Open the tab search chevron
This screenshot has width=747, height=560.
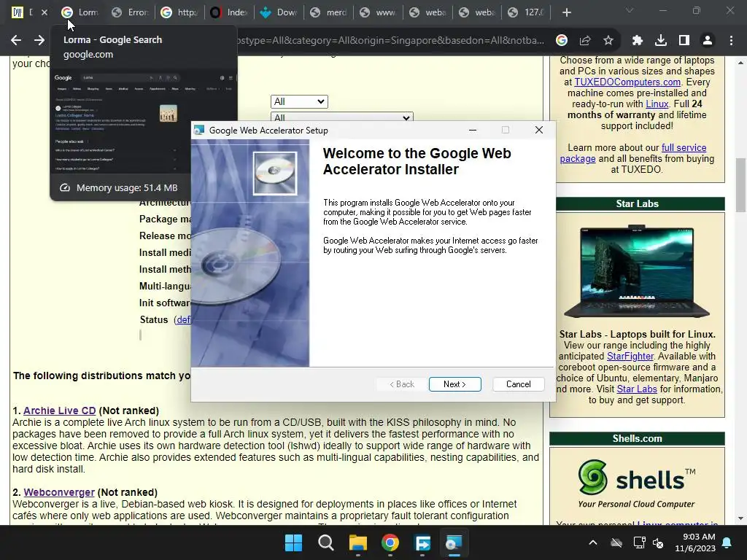630,10
